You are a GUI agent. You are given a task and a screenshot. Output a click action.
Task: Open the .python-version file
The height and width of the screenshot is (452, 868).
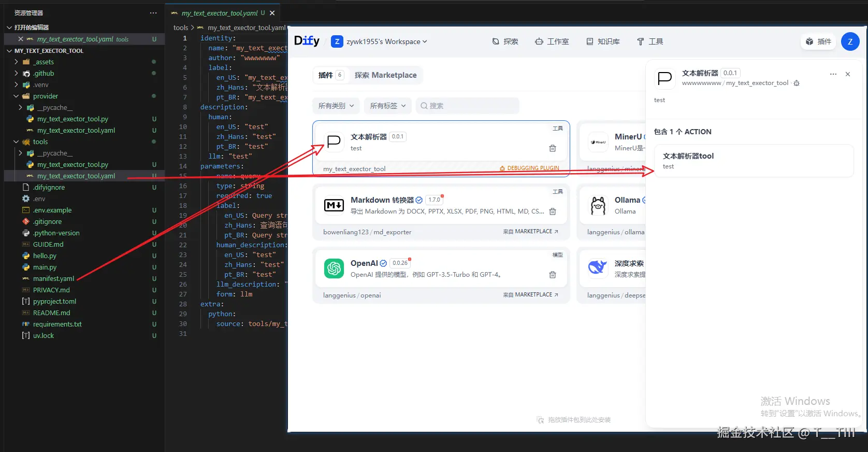pyautogui.click(x=56, y=233)
